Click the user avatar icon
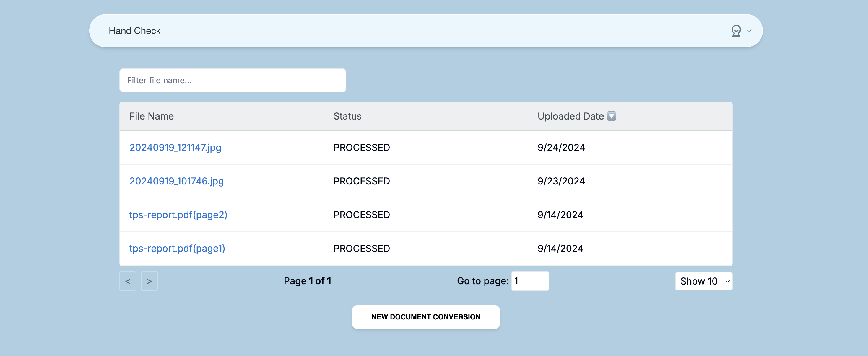The width and height of the screenshot is (868, 356). point(736,31)
